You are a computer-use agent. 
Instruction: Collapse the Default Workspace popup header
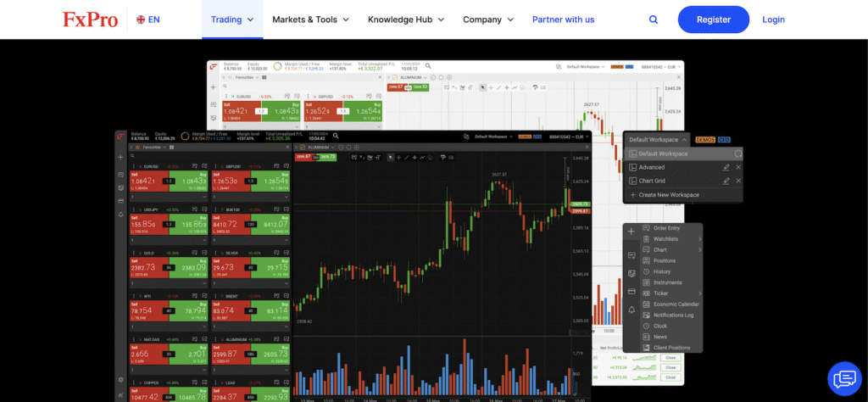pyautogui.click(x=658, y=140)
